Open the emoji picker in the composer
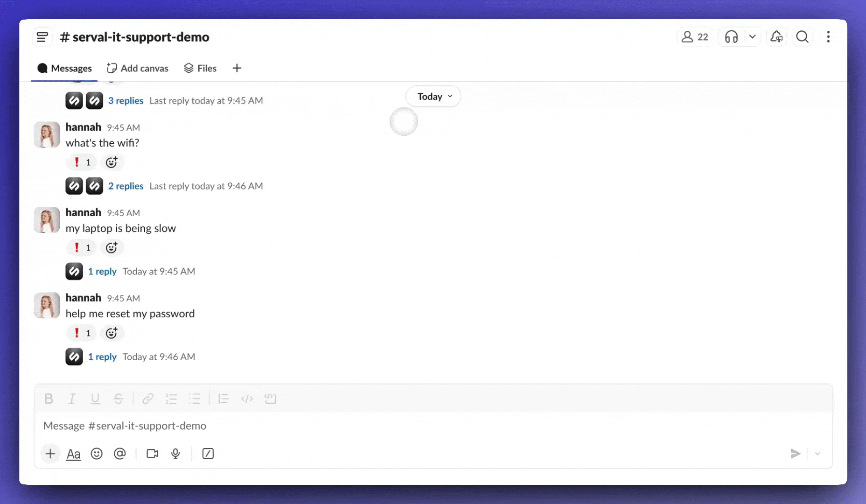This screenshot has height=504, width=866. click(x=97, y=453)
